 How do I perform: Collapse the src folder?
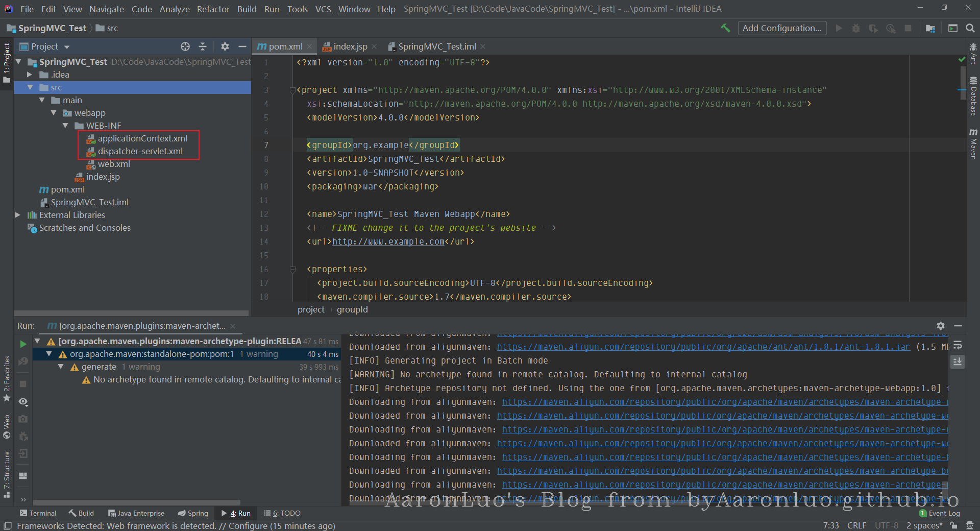click(x=30, y=87)
